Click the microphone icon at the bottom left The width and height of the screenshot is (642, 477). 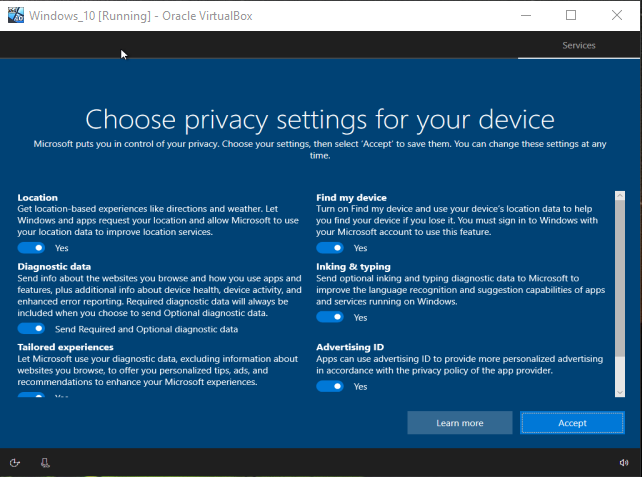coord(45,462)
